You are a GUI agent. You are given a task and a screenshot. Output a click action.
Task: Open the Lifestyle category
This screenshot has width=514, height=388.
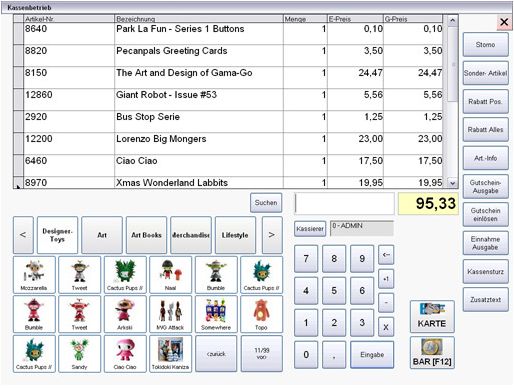[x=235, y=235]
